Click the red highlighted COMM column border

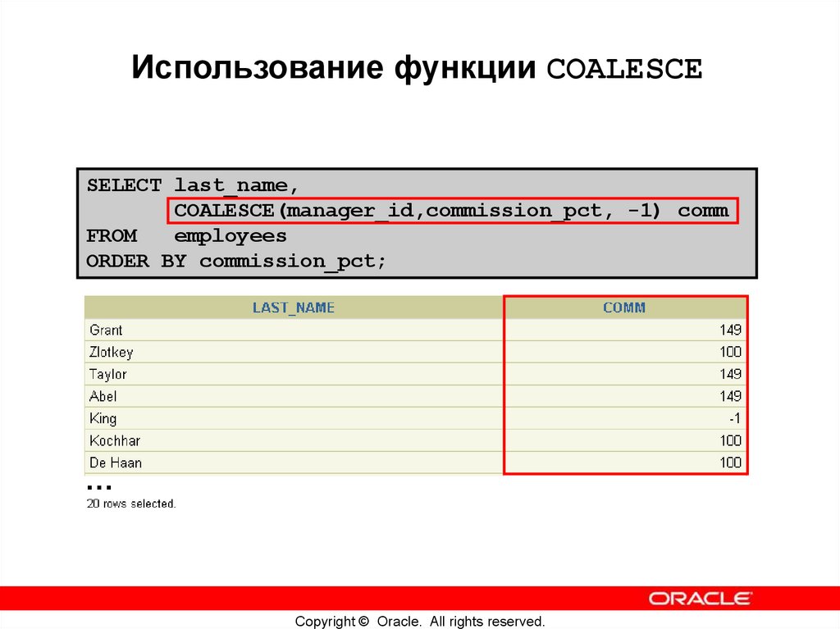(504, 385)
